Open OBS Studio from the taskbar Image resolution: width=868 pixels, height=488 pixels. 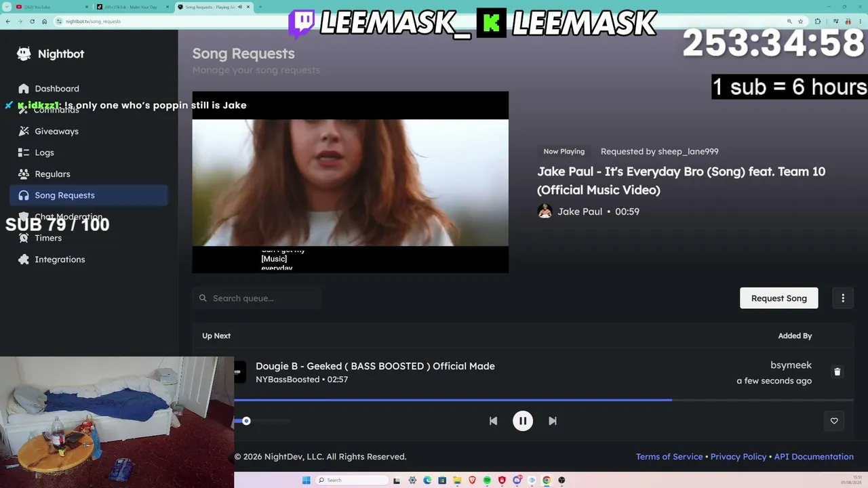click(561, 481)
